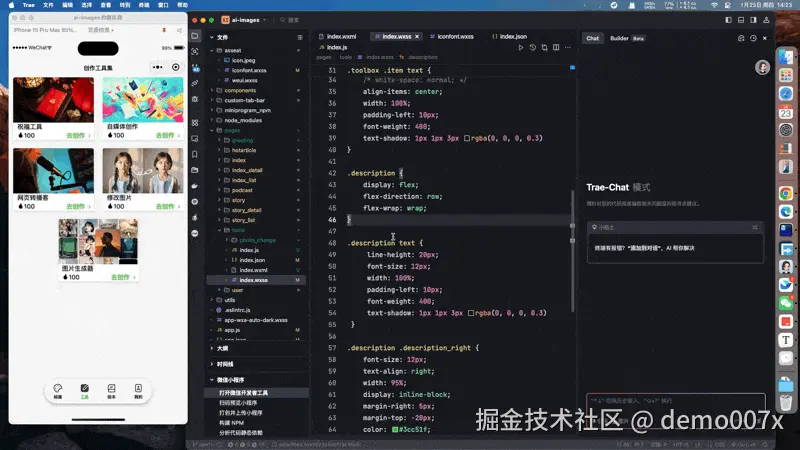The height and width of the screenshot is (450, 800).
Task: Click 去创作 on the 祝福工具 card
Action: [78, 136]
